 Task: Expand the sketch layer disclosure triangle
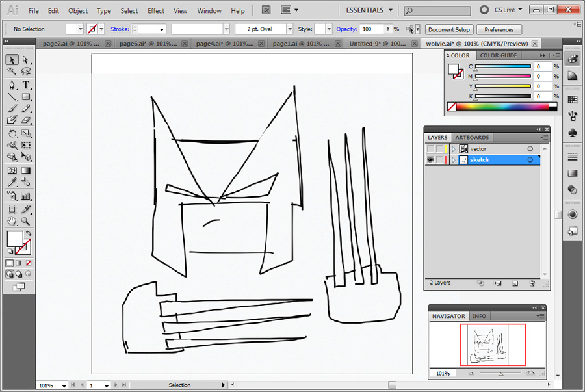pos(454,160)
